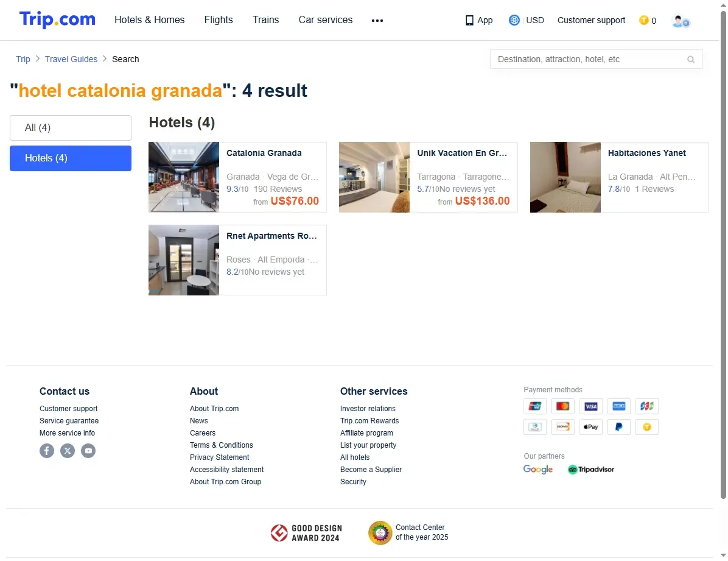Open Service guarantee footer link
This screenshot has height=561, width=728.
pyautogui.click(x=69, y=421)
